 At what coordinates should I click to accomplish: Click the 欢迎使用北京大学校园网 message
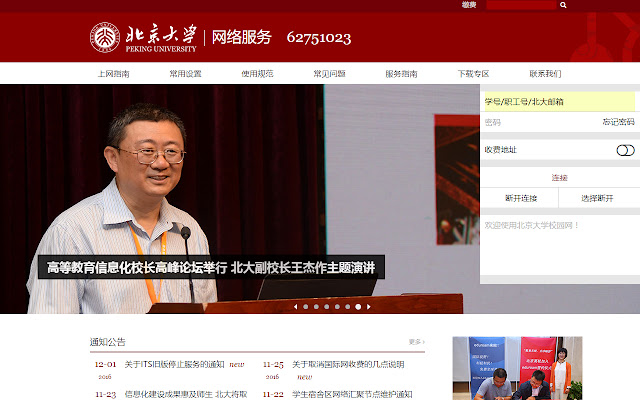(x=531, y=225)
